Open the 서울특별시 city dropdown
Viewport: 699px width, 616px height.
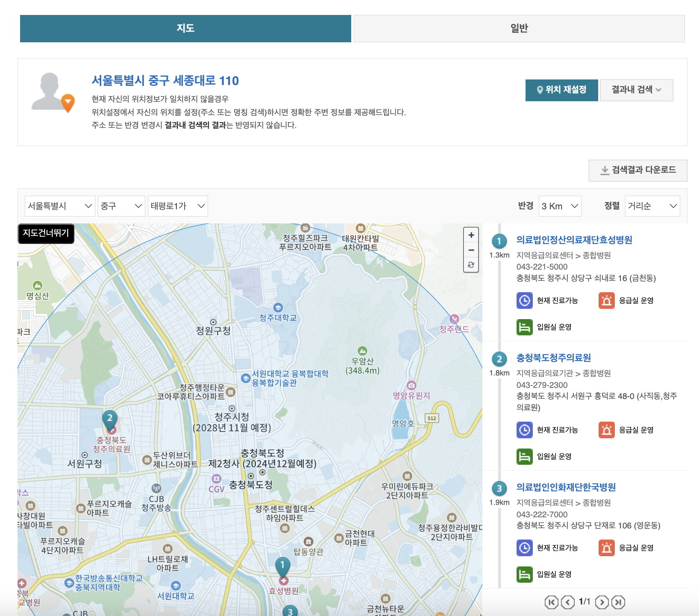[x=60, y=206]
